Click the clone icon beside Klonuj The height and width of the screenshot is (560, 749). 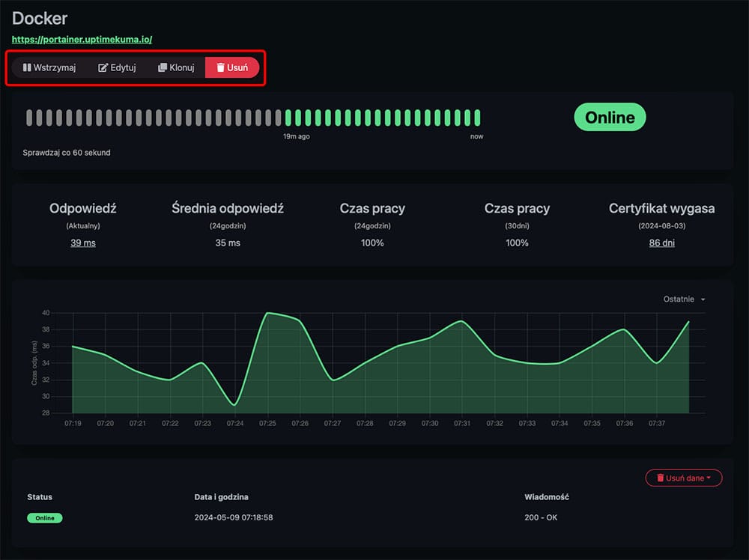pos(163,67)
